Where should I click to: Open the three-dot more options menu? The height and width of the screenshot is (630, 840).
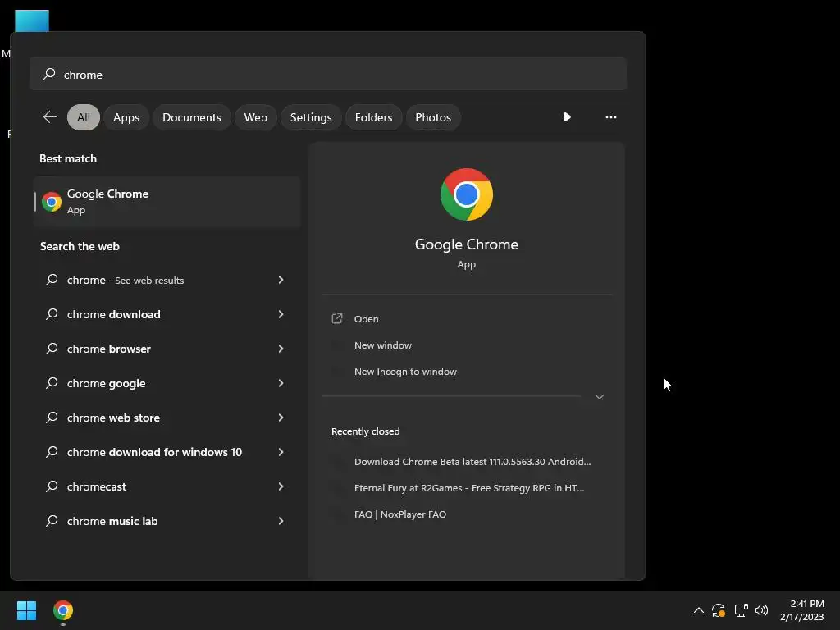[611, 117]
